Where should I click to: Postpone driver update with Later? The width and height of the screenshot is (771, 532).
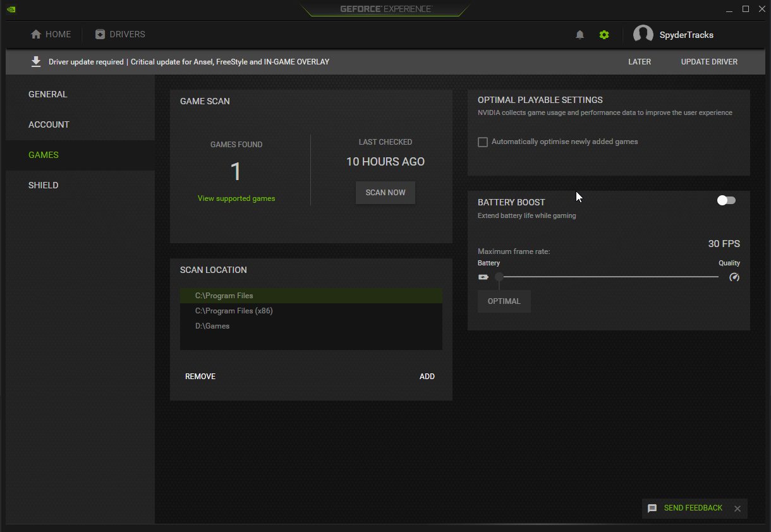tap(640, 62)
